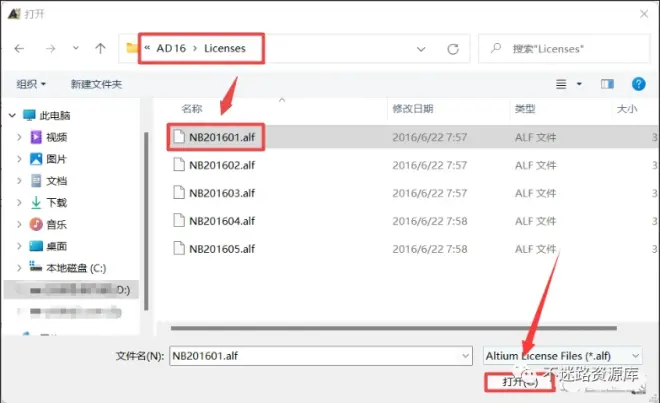Sort by 修改日期 column header
The height and width of the screenshot is (403, 660).
click(x=413, y=108)
